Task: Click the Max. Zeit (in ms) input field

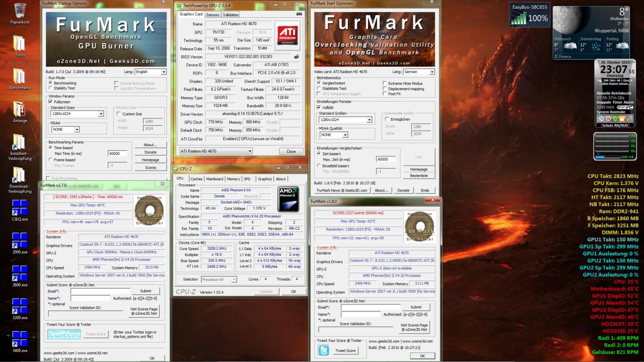Action: point(386,160)
